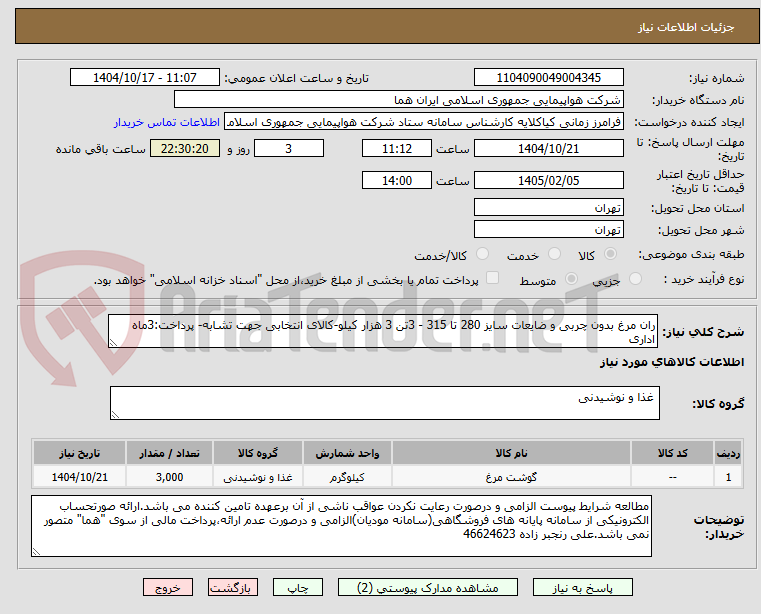Click the غذا و نوشیدنی table cell
Viewport: 761px width, 614px height.
258,477
